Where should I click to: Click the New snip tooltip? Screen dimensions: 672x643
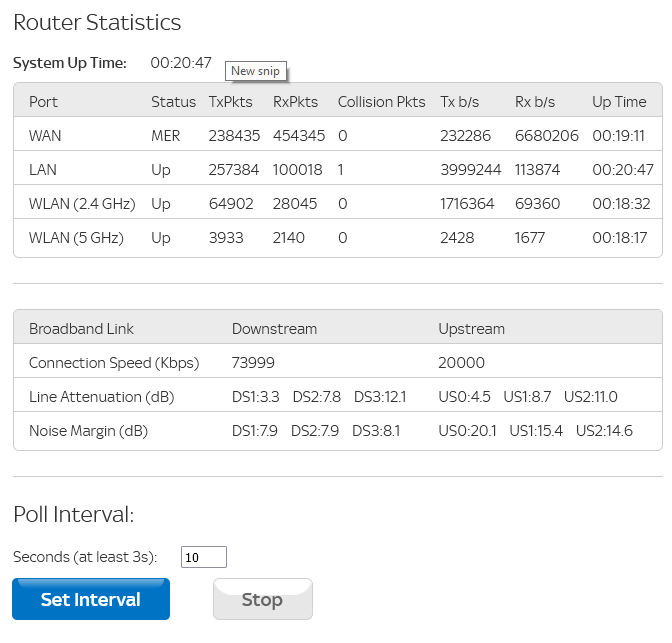click(x=256, y=71)
